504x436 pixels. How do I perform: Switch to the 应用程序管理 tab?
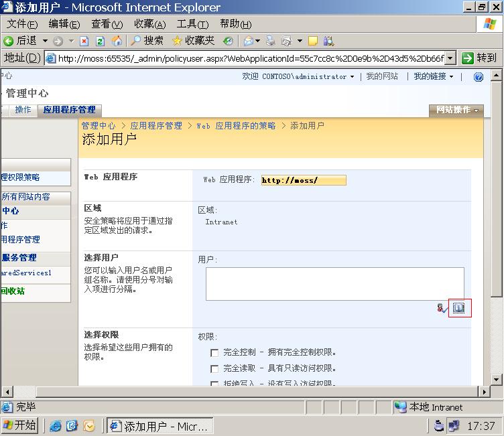69,110
